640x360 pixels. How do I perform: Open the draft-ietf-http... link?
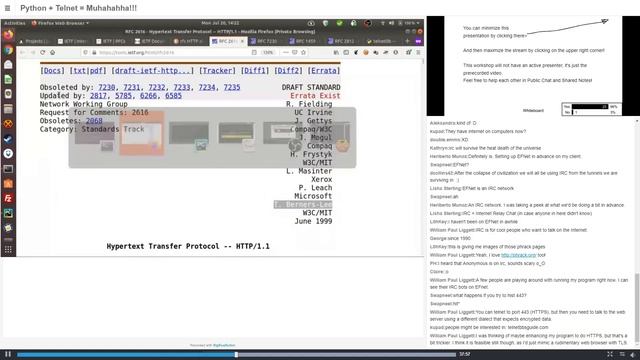pyautogui.click(x=152, y=71)
